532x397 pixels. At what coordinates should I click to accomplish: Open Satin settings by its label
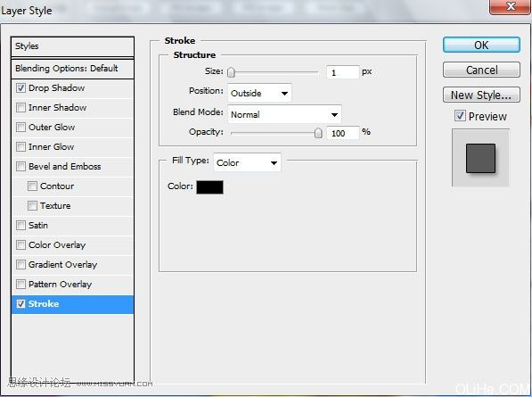coord(38,226)
